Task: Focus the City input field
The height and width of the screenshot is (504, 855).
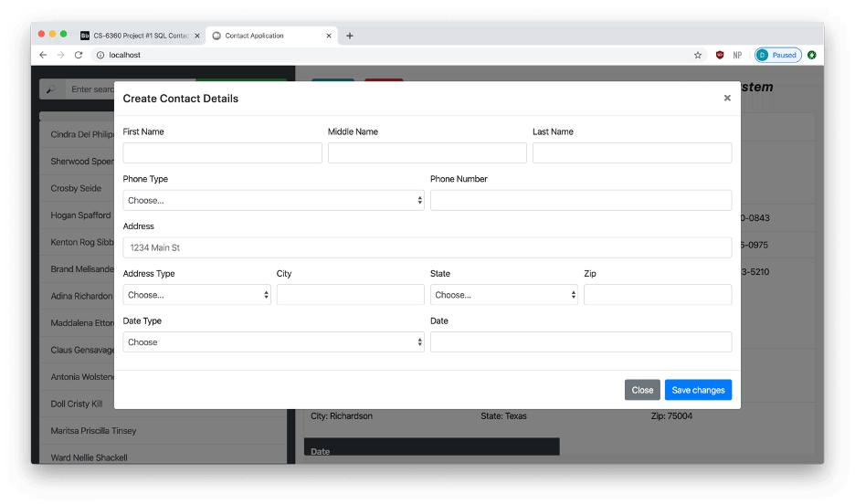Action: pyautogui.click(x=350, y=295)
